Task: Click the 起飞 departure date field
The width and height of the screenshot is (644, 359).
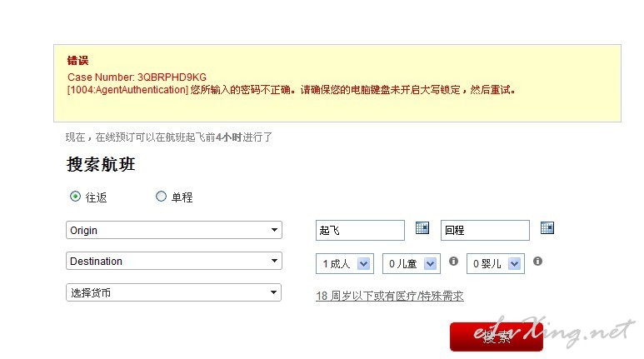Action: (360, 230)
